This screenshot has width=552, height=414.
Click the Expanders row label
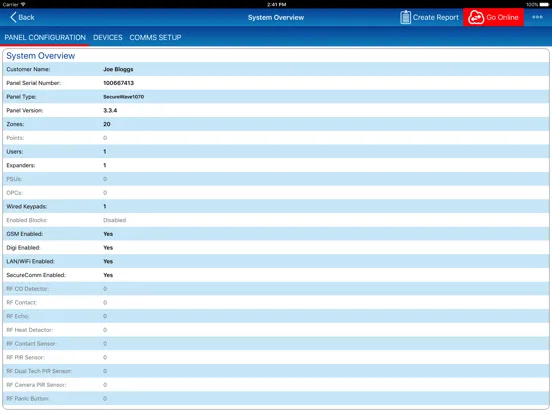[x=21, y=165]
